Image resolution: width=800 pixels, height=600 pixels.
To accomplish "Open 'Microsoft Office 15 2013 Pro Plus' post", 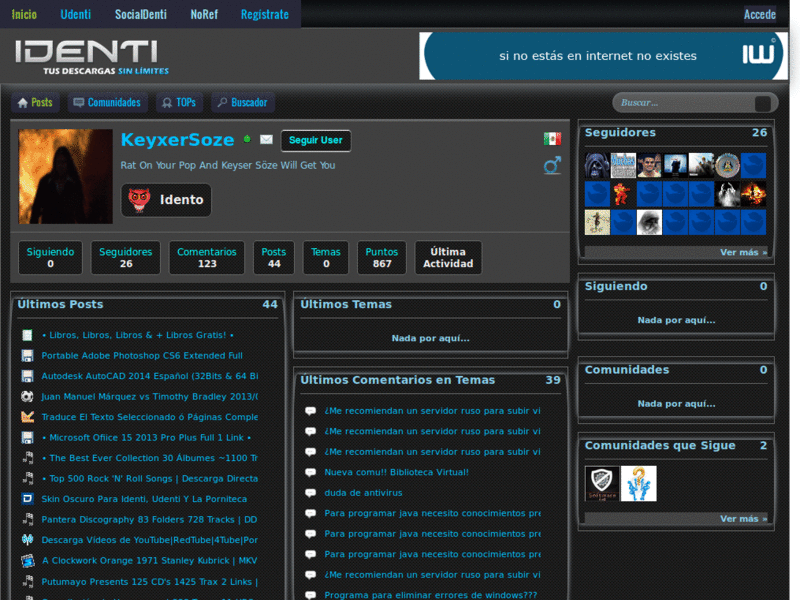I will click(146, 437).
